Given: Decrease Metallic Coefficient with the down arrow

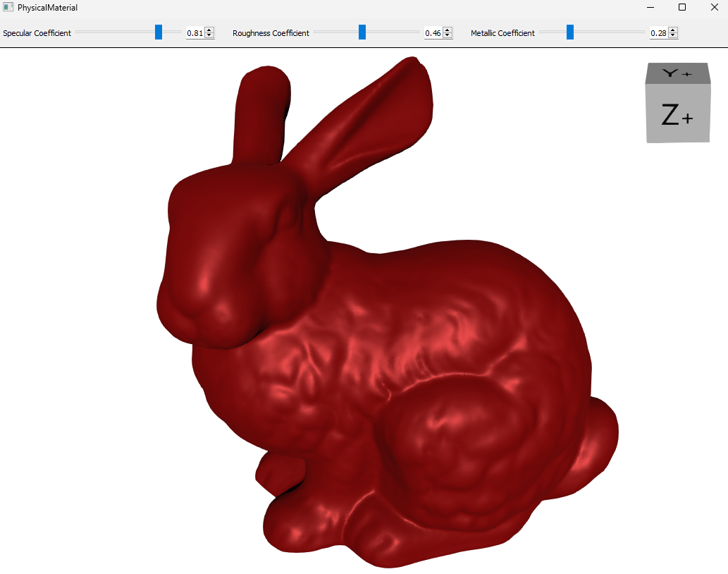Looking at the screenshot, I should pyautogui.click(x=673, y=35).
